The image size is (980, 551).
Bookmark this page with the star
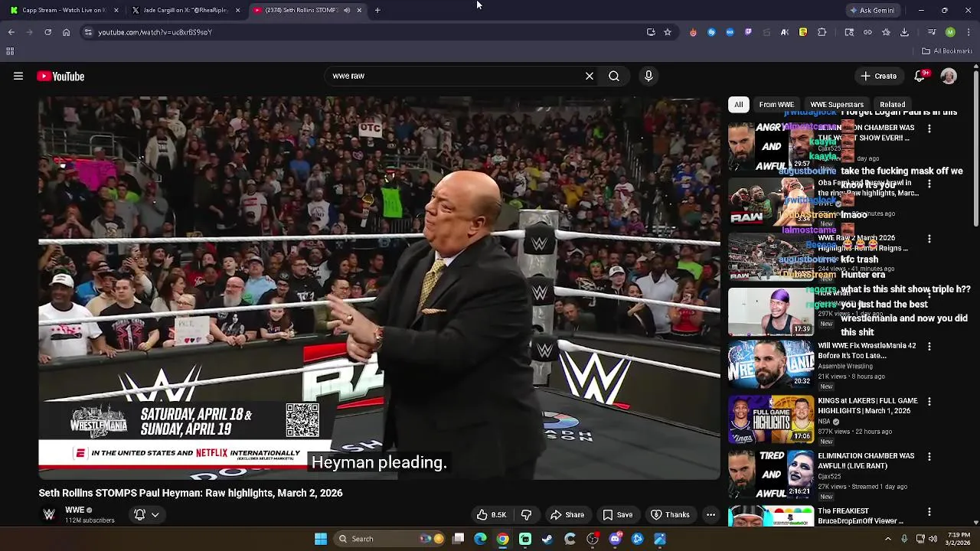pyautogui.click(x=668, y=32)
